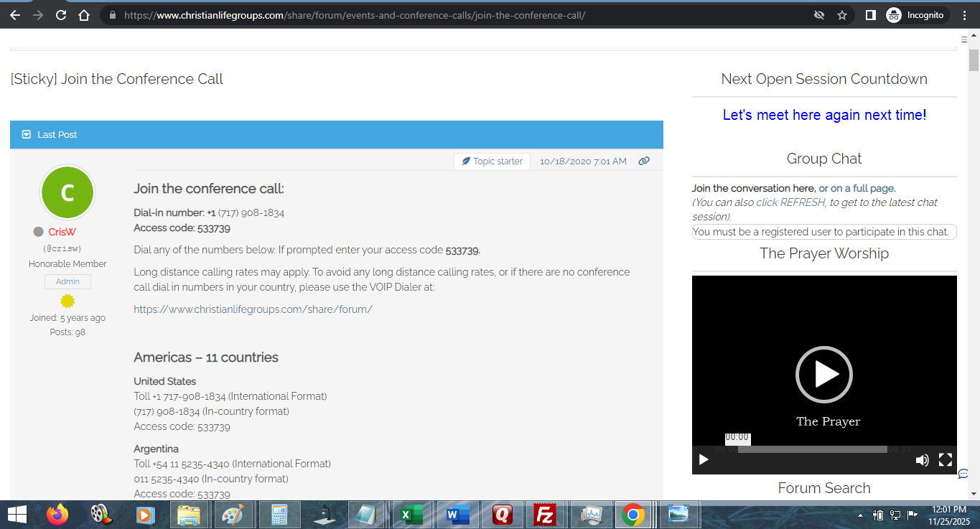The width and height of the screenshot is (980, 529).
Task: Open FileZilla from the taskbar
Action: click(x=546, y=515)
